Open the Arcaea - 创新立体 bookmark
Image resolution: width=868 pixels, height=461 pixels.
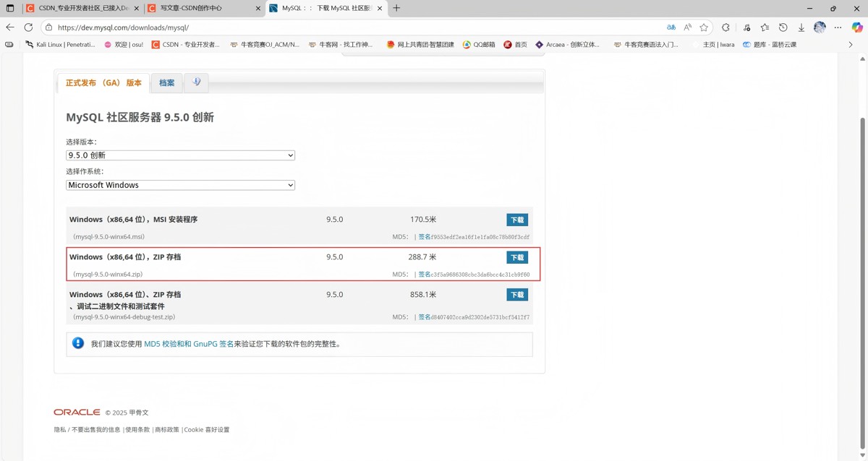point(568,45)
